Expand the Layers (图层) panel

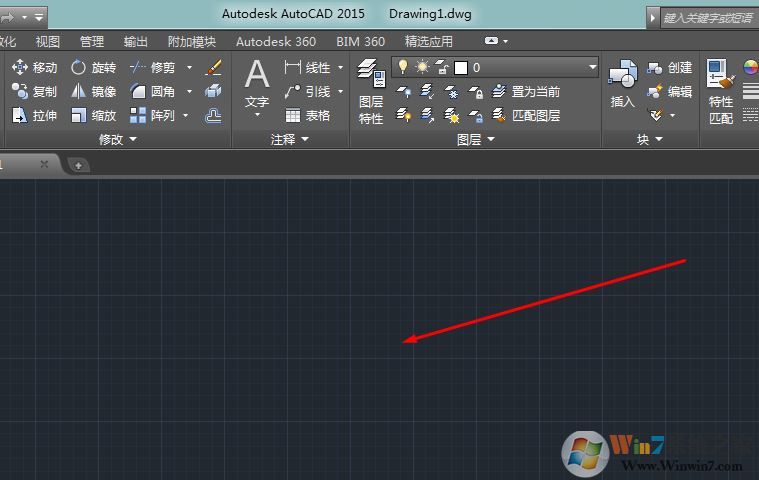[x=476, y=139]
